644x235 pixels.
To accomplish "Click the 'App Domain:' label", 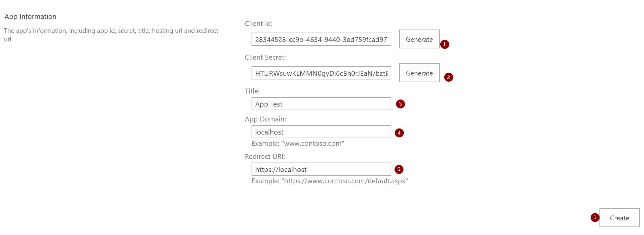I will (265, 119).
